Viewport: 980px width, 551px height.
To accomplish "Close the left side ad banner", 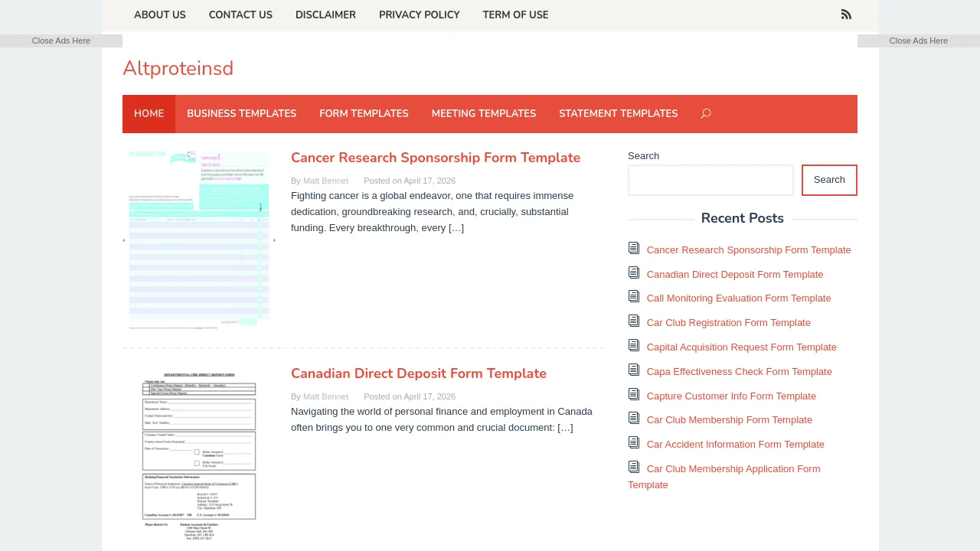I will click(61, 41).
